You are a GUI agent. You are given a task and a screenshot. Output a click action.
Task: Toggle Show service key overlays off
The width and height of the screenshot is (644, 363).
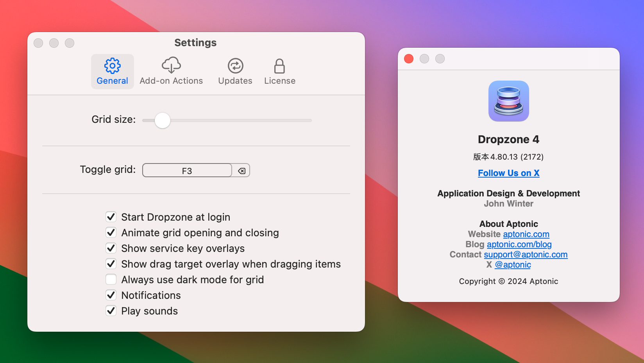[111, 248]
